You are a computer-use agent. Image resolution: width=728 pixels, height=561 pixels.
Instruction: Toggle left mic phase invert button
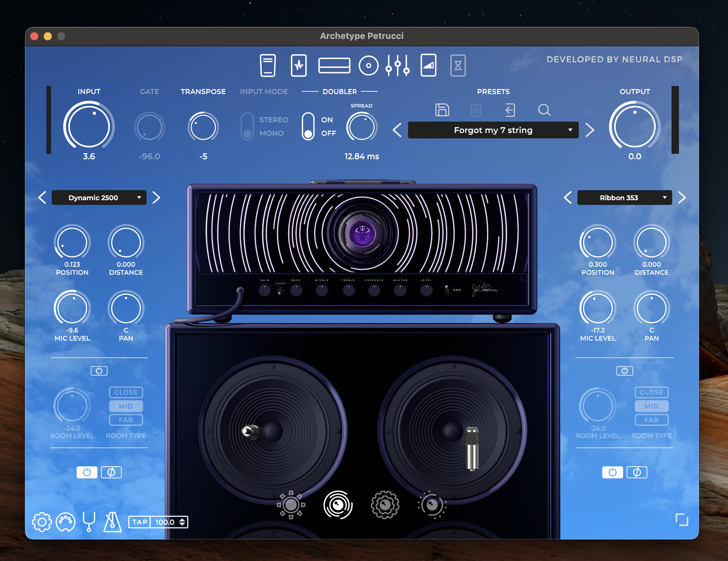coord(111,472)
